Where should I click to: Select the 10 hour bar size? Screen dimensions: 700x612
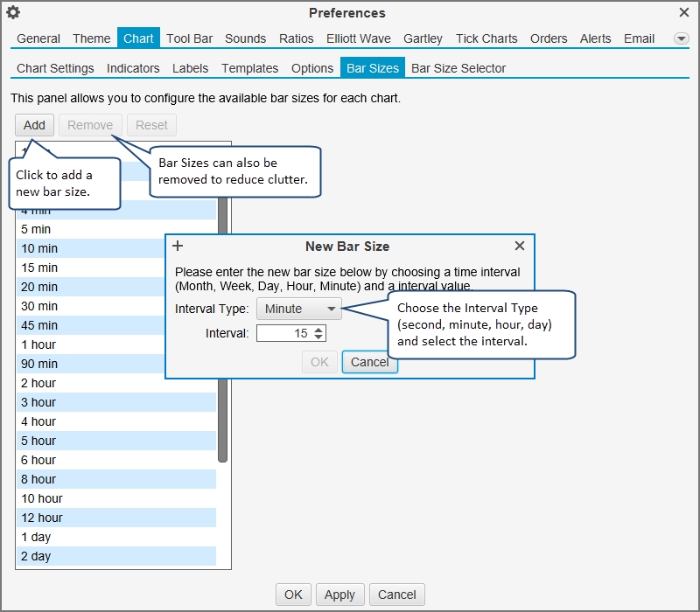116,498
